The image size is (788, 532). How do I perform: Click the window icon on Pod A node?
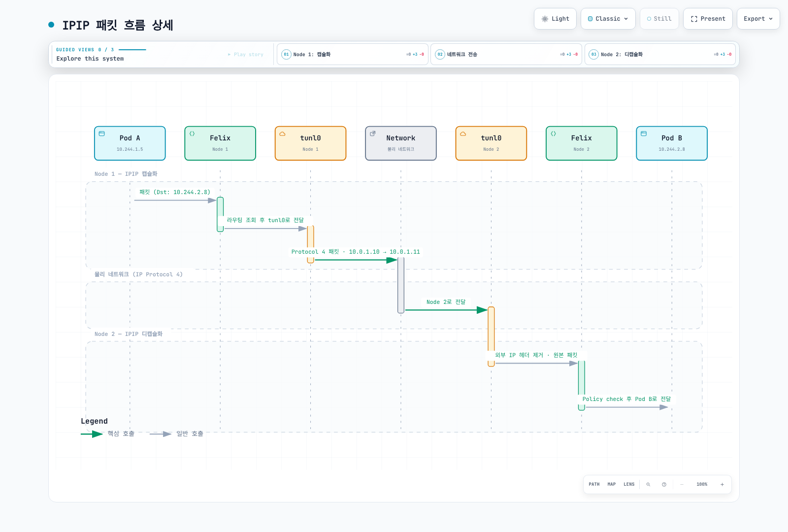point(102,133)
